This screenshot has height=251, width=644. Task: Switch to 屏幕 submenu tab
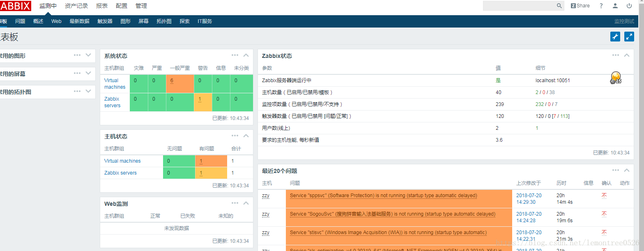point(144,21)
